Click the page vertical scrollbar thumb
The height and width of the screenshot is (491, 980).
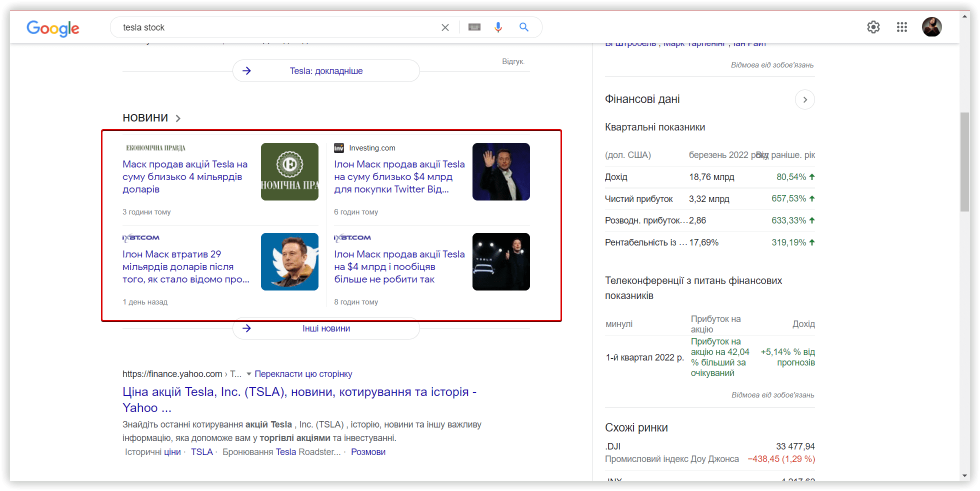click(x=965, y=162)
